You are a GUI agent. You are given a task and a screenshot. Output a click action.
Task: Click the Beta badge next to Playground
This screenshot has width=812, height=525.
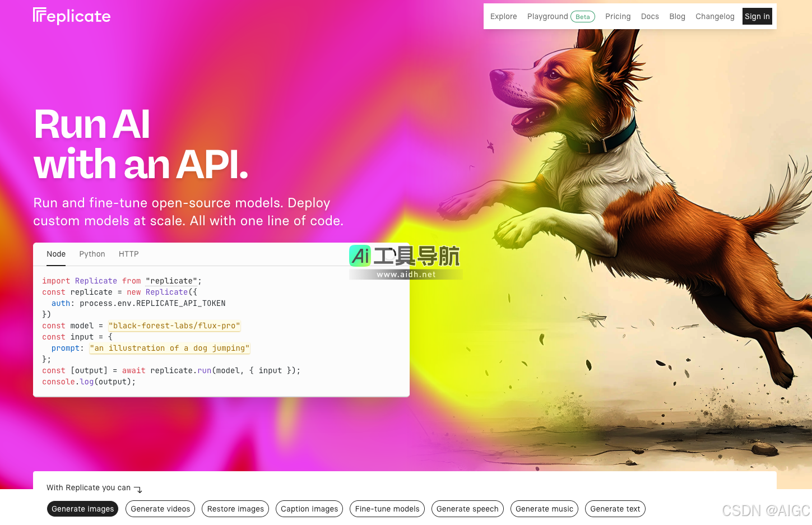tap(583, 17)
